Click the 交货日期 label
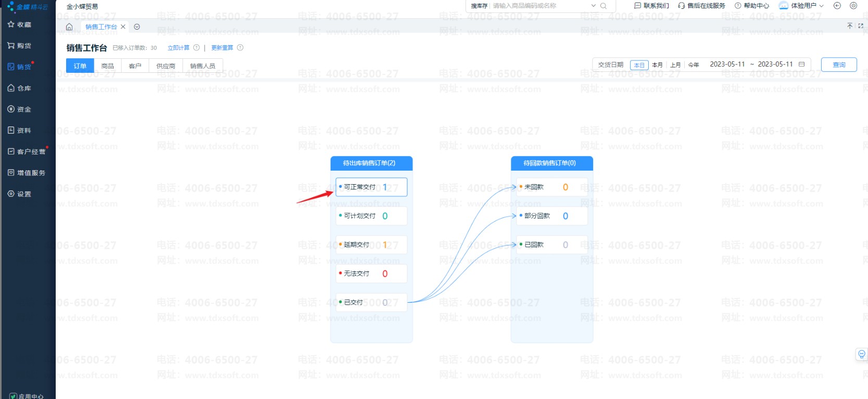The height and width of the screenshot is (399, 868). [611, 65]
